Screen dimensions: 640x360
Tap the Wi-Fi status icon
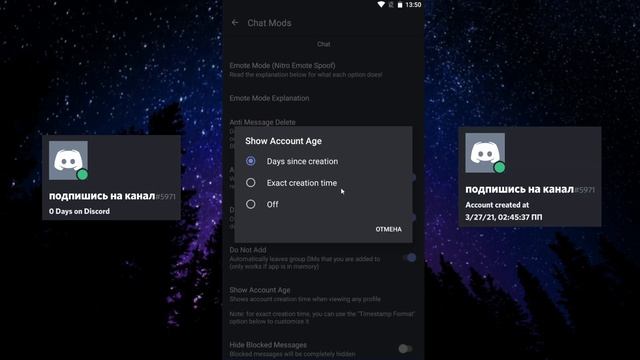click(x=381, y=4)
